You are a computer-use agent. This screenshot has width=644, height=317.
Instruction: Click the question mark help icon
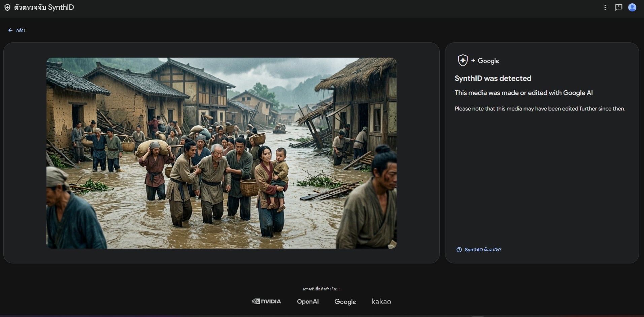point(459,250)
